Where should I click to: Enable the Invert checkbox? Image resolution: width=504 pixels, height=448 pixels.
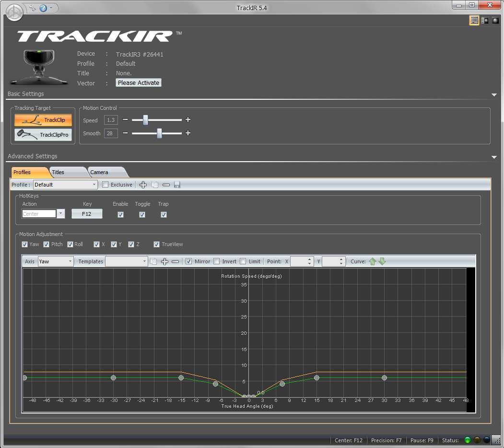[x=217, y=261]
